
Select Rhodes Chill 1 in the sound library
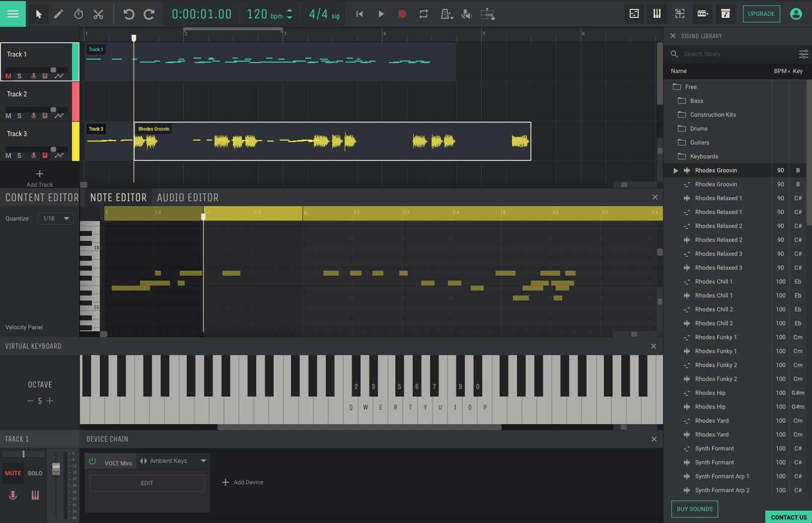[x=714, y=281]
